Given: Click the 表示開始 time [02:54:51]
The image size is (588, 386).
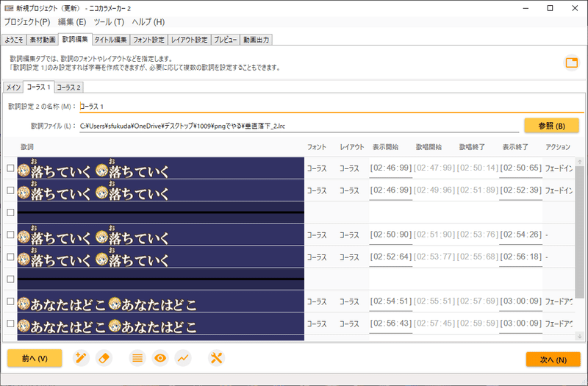Looking at the screenshot, I should pyautogui.click(x=391, y=301).
